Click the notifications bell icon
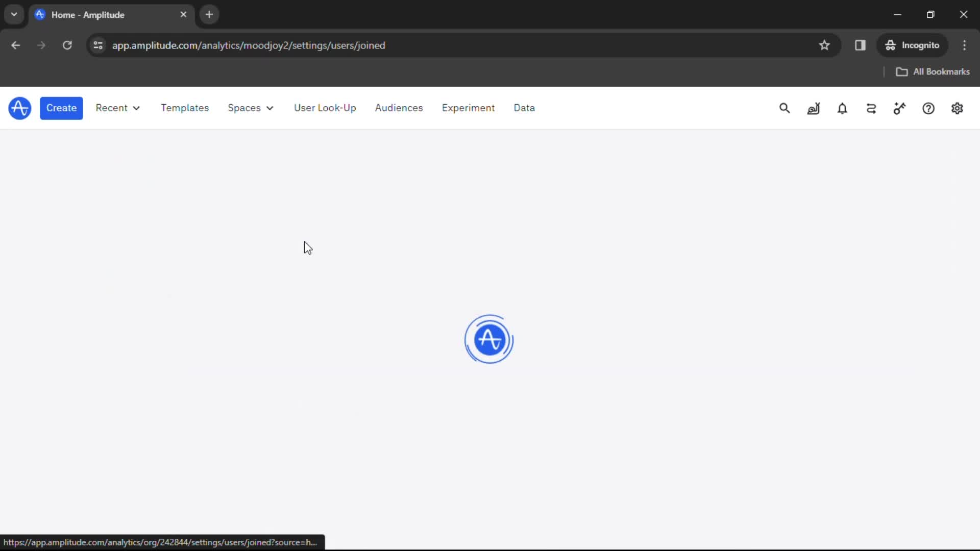980x551 pixels. tap(842, 108)
